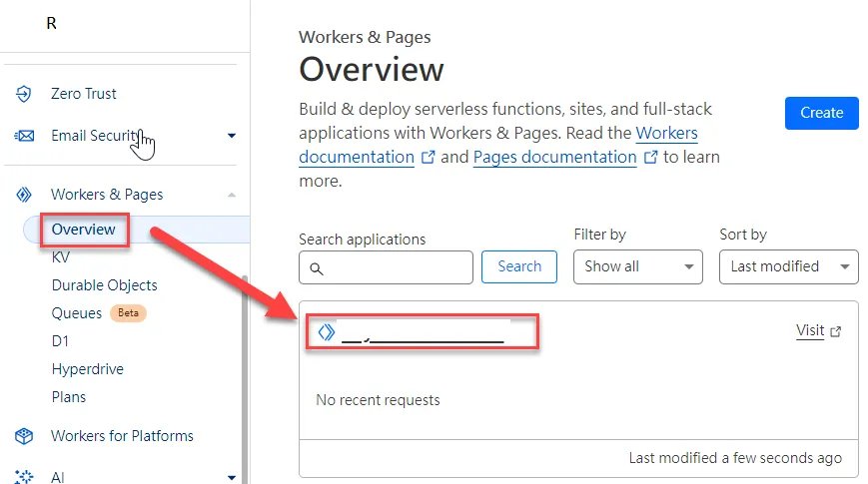The width and height of the screenshot is (868, 484).
Task: Select Workers & Pages menu item
Action: coord(107,195)
